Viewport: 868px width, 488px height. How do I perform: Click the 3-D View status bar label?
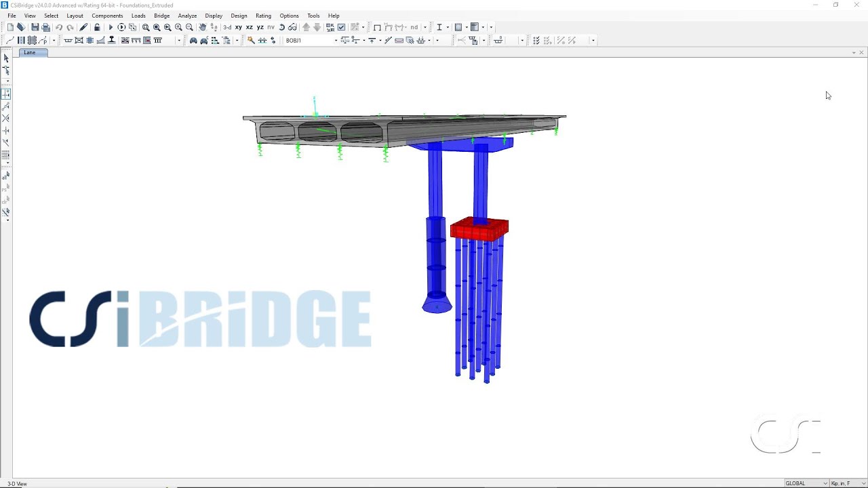(x=18, y=484)
